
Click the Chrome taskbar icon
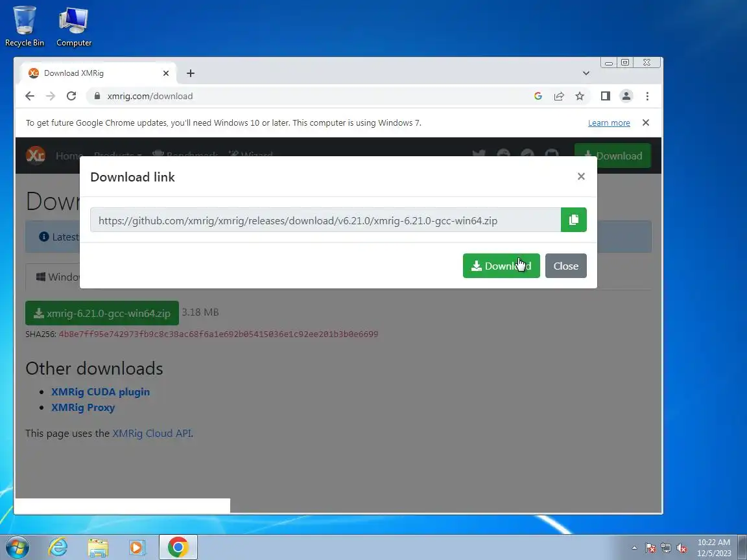click(178, 547)
